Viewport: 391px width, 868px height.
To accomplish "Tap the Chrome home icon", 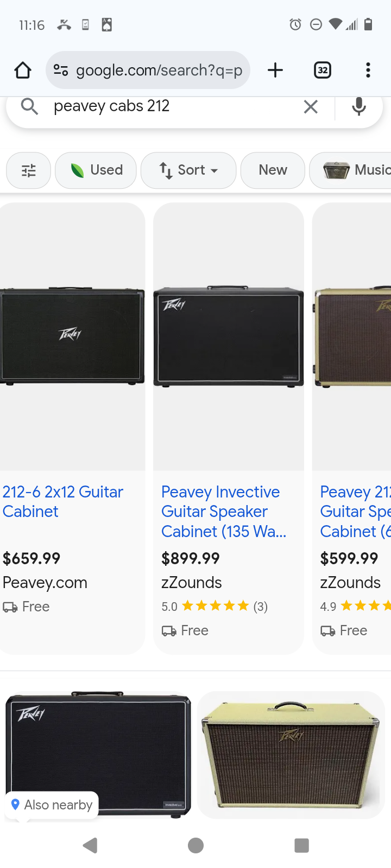I will click(23, 70).
